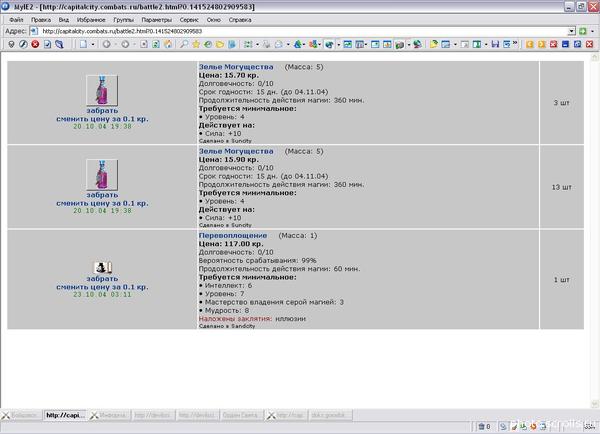This screenshot has height=434, width=600.
Task: Expand the dropdown arrow next to new page icon
Action: coord(93,44)
